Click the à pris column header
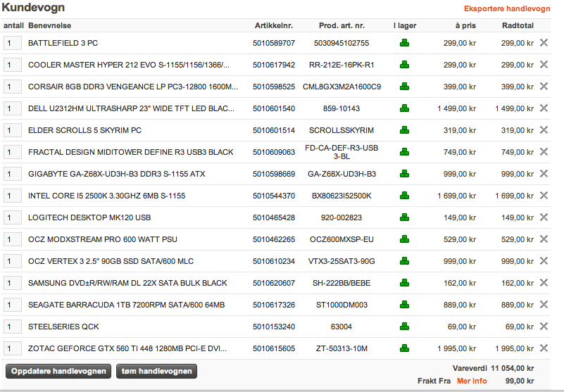Viewport: 564px width, 392px height. click(465, 25)
